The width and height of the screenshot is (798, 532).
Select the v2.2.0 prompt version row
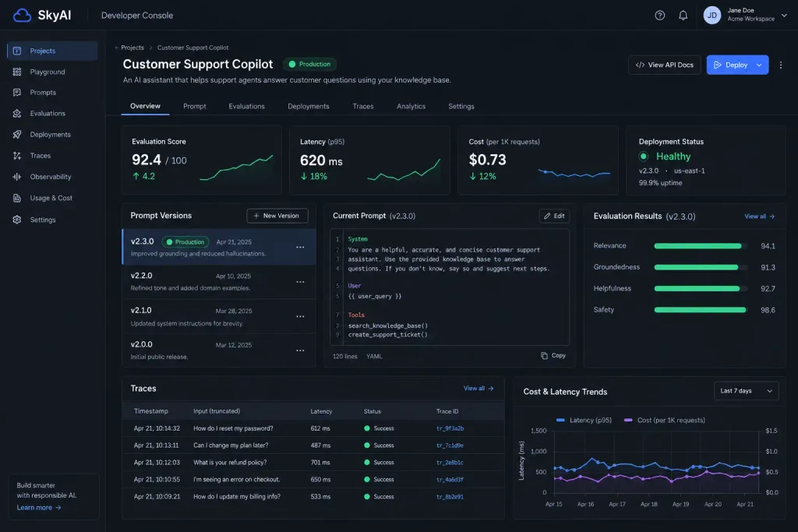[219, 282]
